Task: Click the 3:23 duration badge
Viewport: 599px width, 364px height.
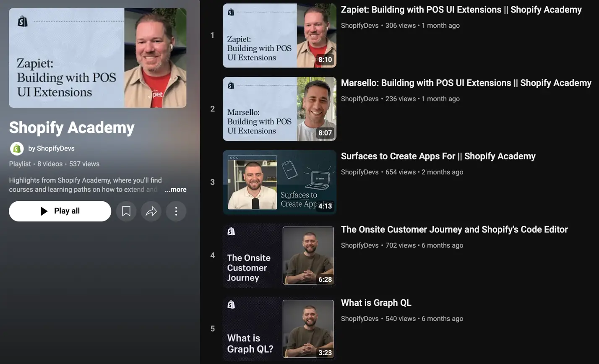Action: point(325,353)
